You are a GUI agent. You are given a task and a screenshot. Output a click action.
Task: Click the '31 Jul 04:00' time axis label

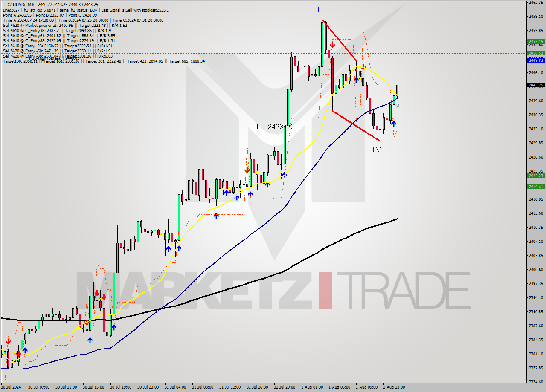pyautogui.click(x=176, y=387)
